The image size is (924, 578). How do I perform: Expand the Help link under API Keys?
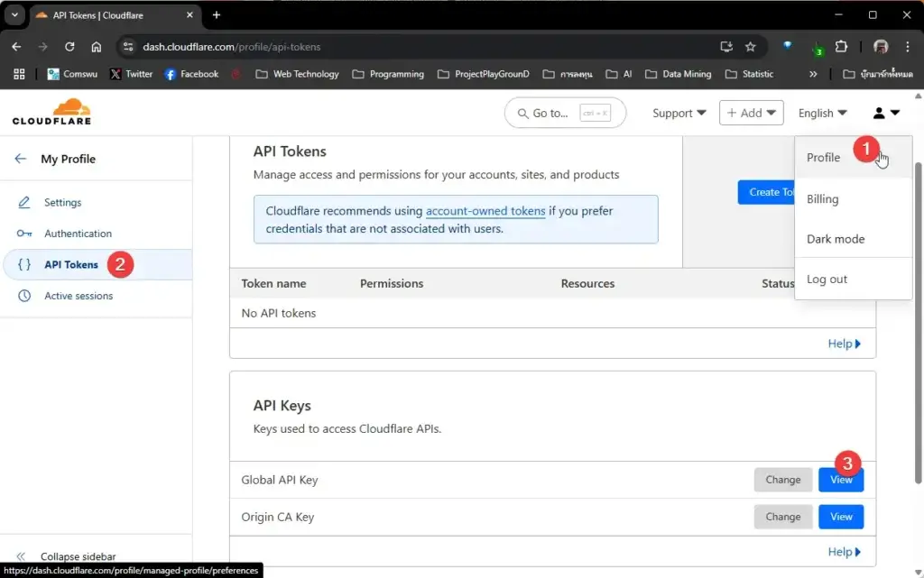pos(845,552)
